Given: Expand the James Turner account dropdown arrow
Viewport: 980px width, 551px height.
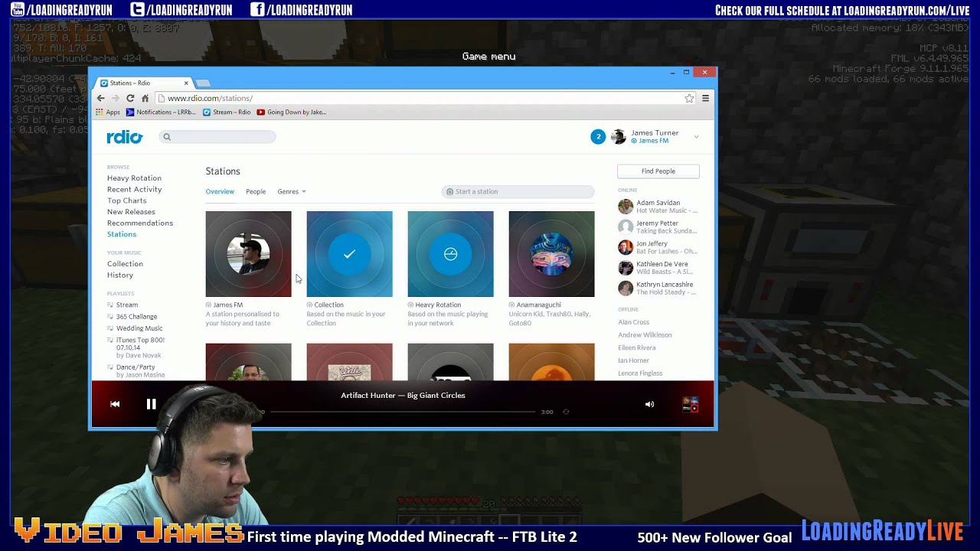Looking at the screenshot, I should tap(696, 137).
